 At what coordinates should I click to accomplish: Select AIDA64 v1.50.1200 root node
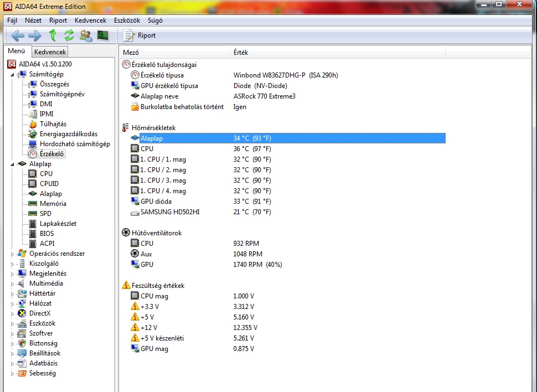click(45, 64)
